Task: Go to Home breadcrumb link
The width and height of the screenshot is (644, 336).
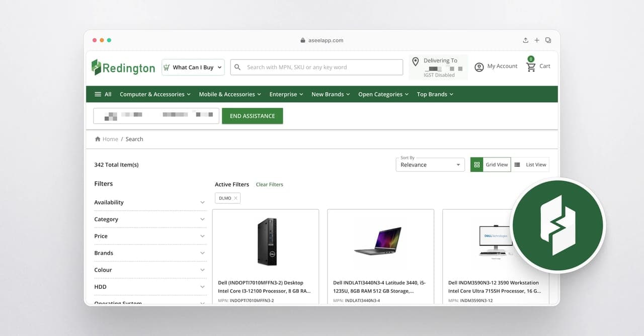Action: tap(110, 139)
